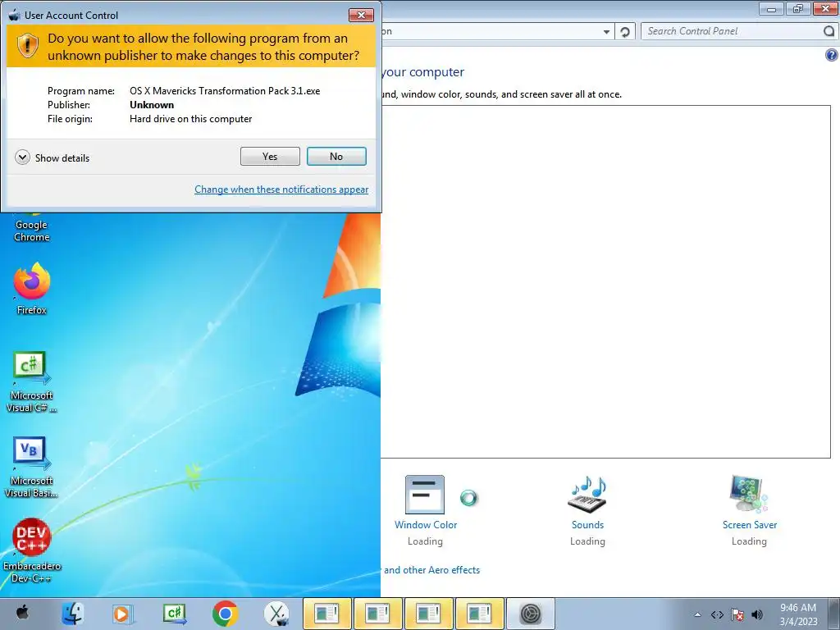Minimize the Control Panel window
This screenshot has width=840, height=630.
pos(771,8)
